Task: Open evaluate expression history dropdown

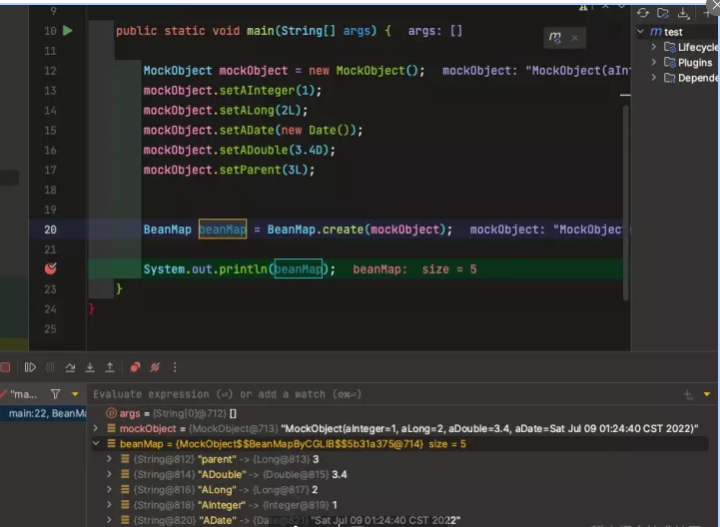Action: [x=707, y=394]
